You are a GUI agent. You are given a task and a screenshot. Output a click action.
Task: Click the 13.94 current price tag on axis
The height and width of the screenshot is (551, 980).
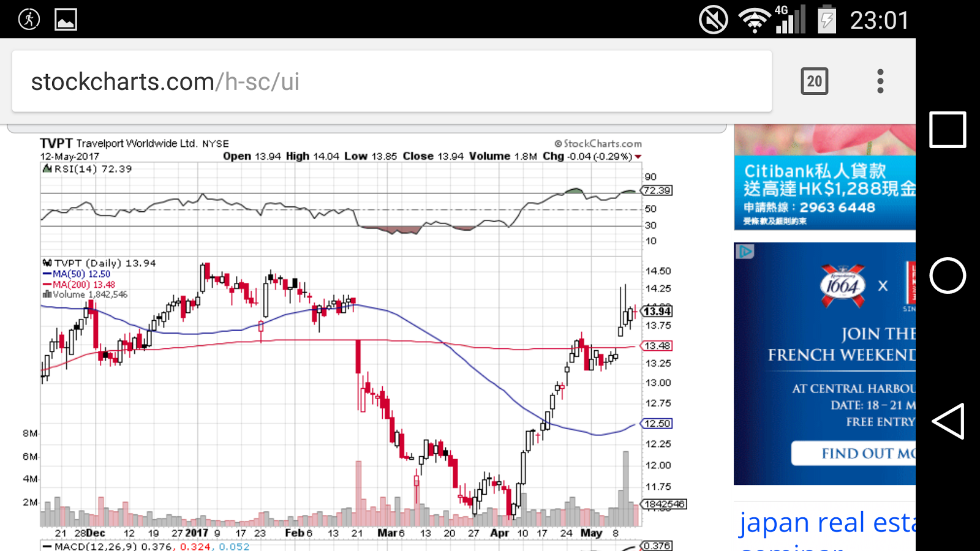pos(657,312)
